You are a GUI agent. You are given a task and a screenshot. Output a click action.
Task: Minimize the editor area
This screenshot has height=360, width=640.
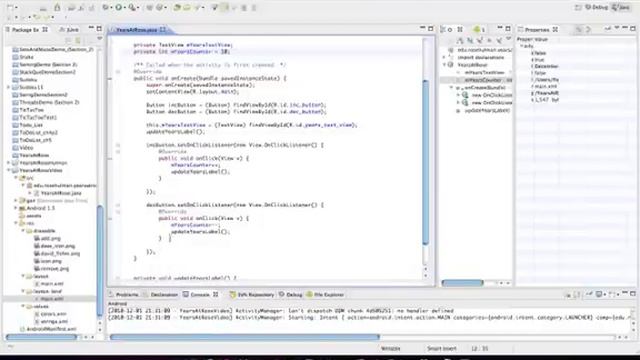(422, 29)
